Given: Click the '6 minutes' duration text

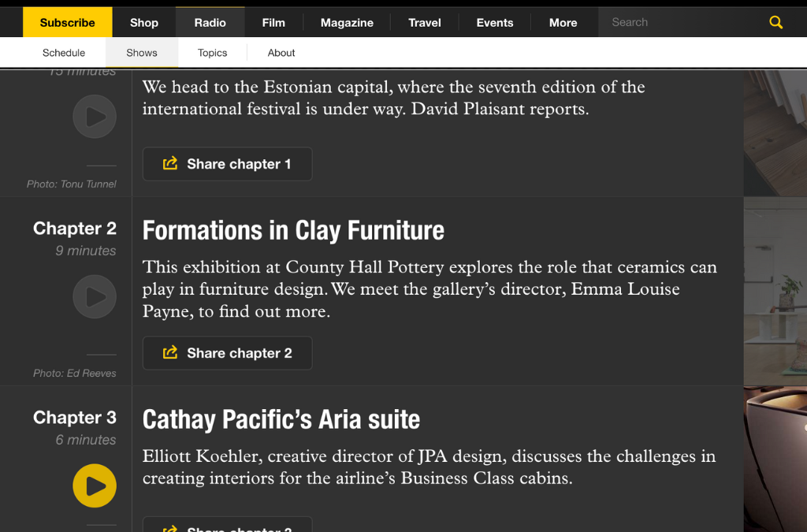Looking at the screenshot, I should [86, 440].
